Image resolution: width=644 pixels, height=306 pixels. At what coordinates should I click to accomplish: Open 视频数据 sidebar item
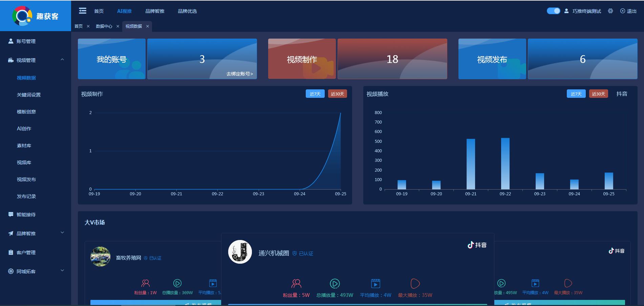[26, 78]
